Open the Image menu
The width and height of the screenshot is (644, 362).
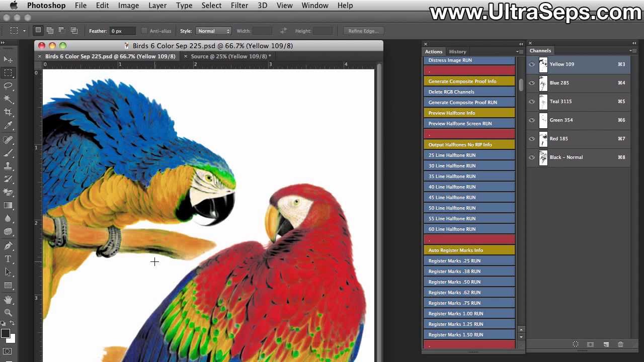click(x=128, y=6)
